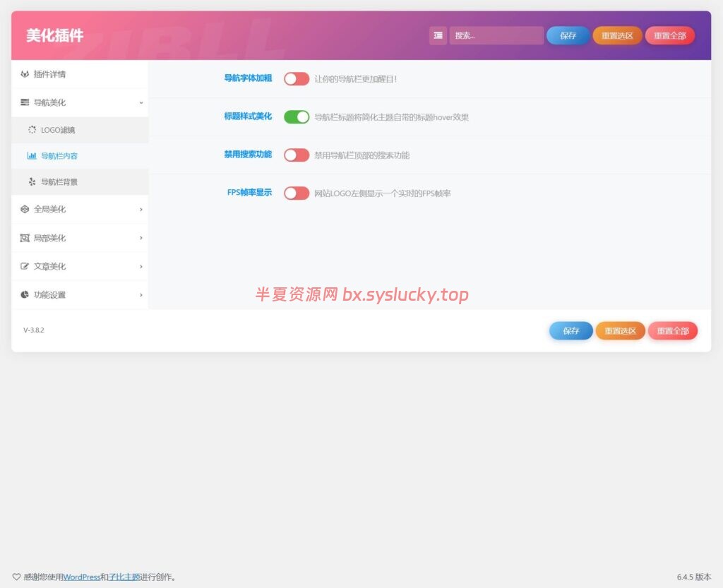Click the 文章美化 edit icon
The height and width of the screenshot is (588, 723).
point(25,266)
